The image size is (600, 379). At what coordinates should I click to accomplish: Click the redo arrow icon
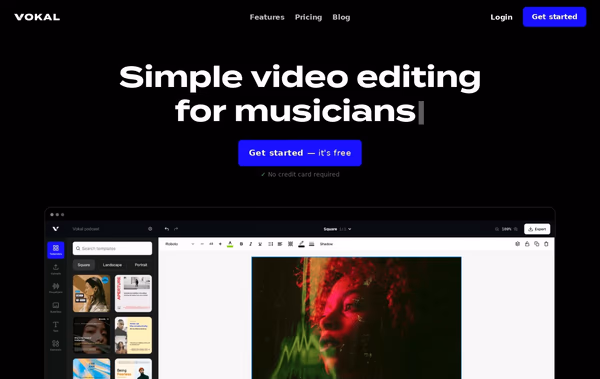[176, 229]
